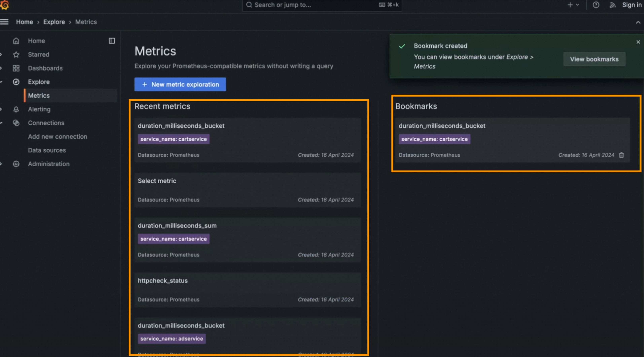Image resolution: width=644 pixels, height=357 pixels.
Task: Open Starred in the sidebar
Action: pyautogui.click(x=39, y=54)
